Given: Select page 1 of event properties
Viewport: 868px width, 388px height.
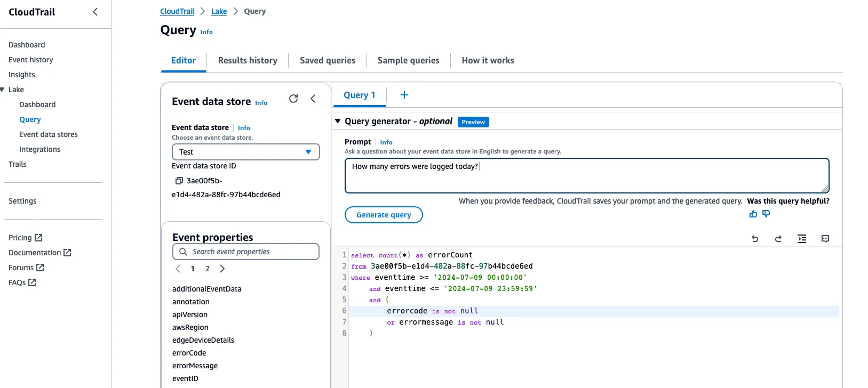Looking at the screenshot, I should (193, 269).
